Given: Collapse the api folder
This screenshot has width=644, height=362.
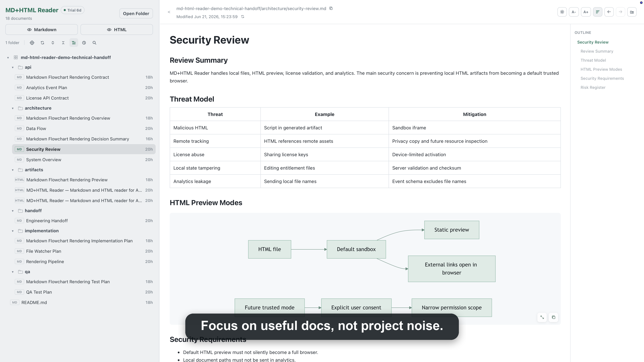Looking at the screenshot, I should [13, 67].
